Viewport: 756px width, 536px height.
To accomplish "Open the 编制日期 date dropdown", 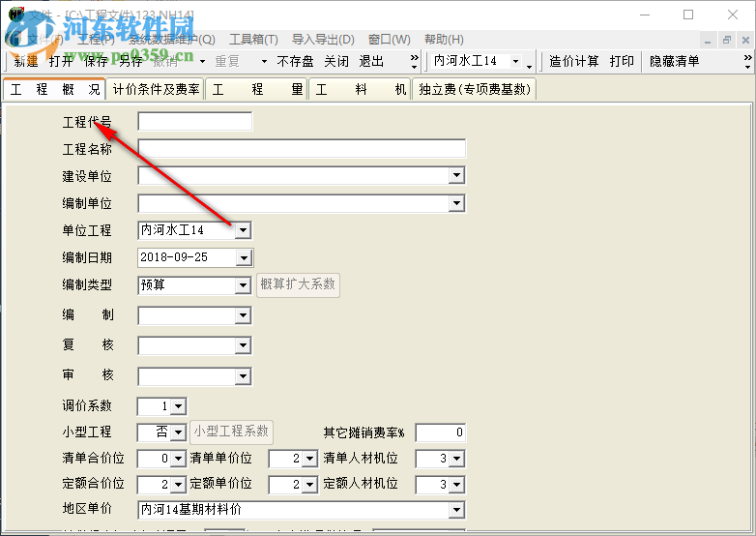I will tap(244, 257).
